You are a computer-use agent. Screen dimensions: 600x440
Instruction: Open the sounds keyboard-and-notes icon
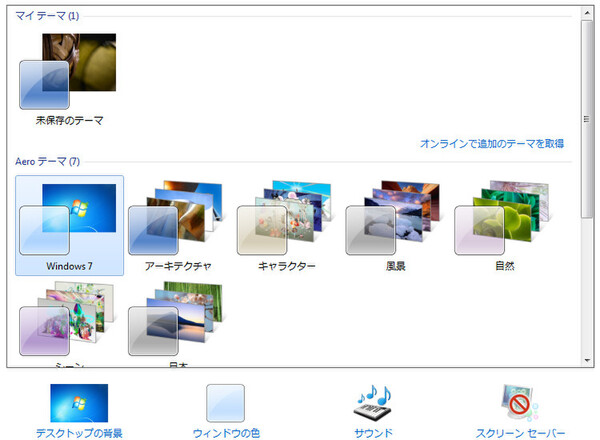[x=374, y=403]
